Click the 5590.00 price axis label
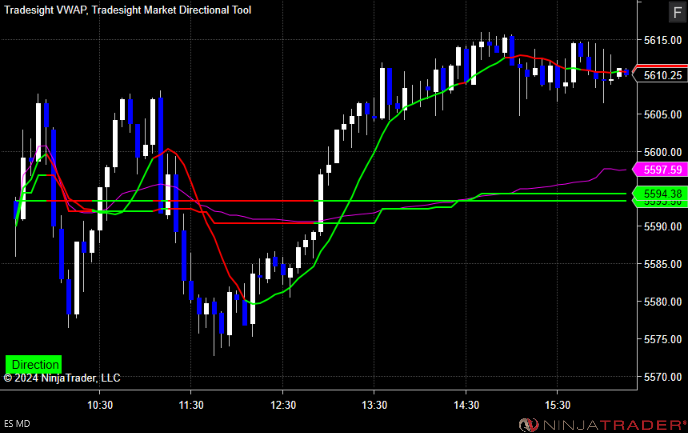Screen dimensions: 688x433 pyautogui.click(x=663, y=227)
